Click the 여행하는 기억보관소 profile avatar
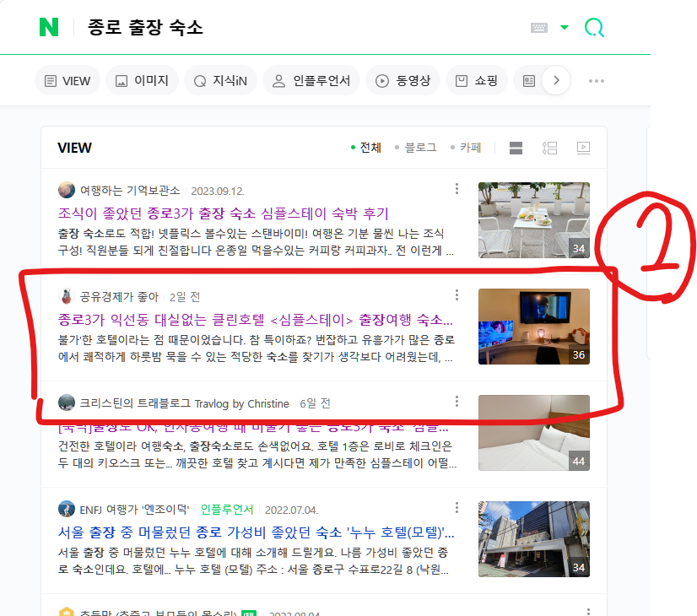Viewport: 697px width, 616px height. click(66, 190)
